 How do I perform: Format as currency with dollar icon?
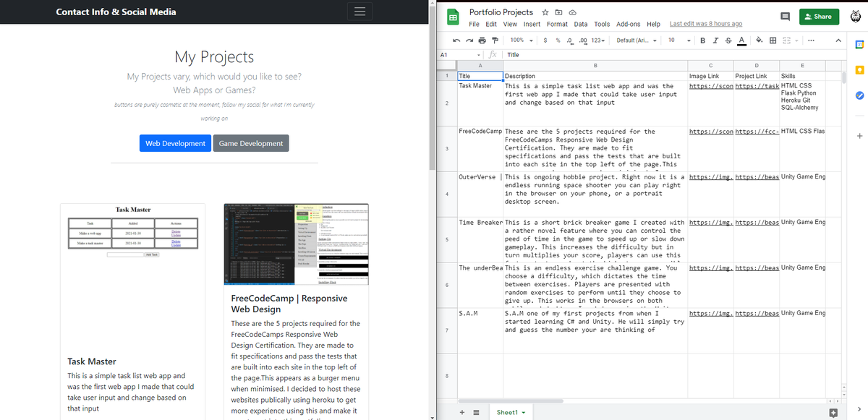(545, 40)
